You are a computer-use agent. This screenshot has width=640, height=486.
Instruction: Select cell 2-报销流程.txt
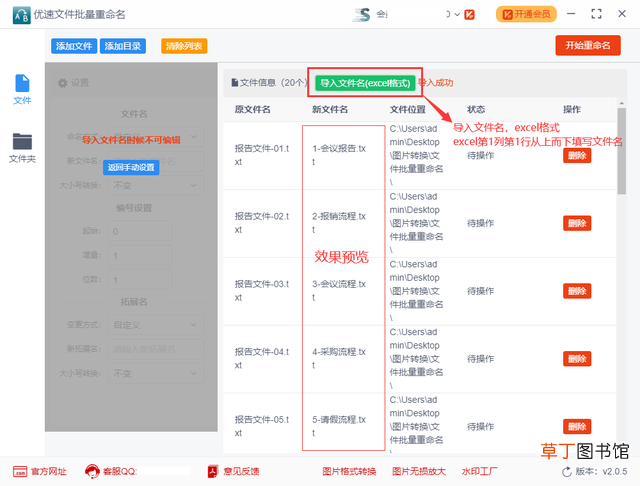click(x=339, y=223)
